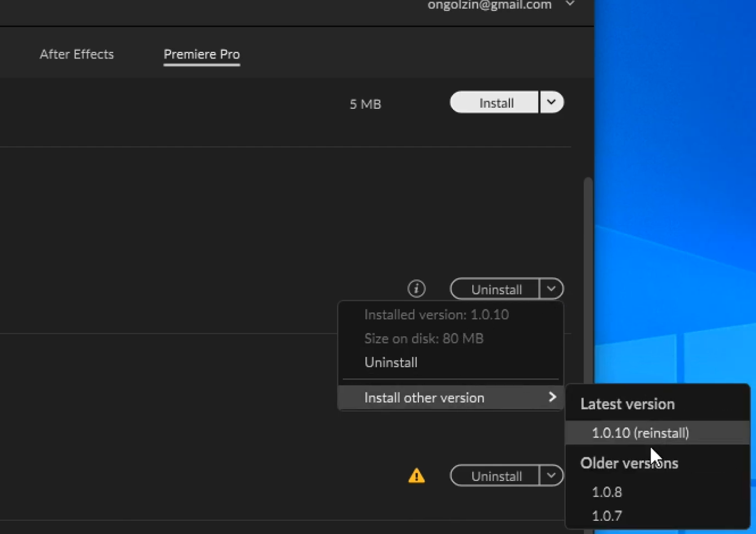This screenshot has height=534, width=756.
Task: Open the Install other version submenu
Action: [450, 398]
